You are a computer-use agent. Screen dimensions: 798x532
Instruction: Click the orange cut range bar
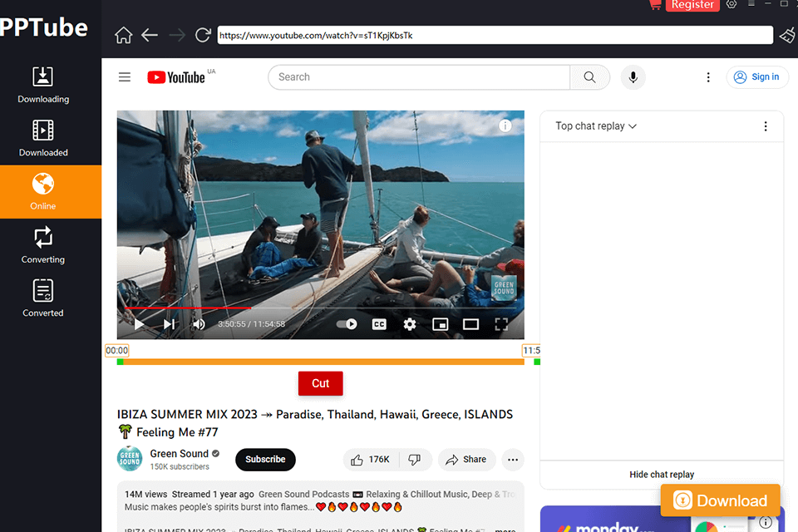pyautogui.click(x=323, y=362)
